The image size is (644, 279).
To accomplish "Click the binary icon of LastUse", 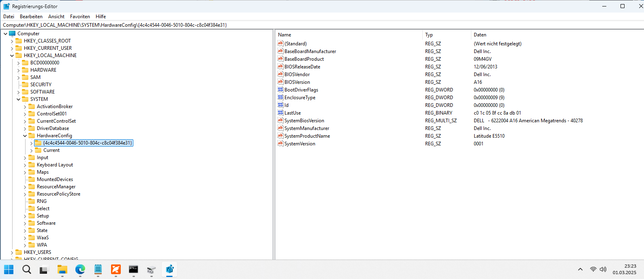I will (280, 113).
